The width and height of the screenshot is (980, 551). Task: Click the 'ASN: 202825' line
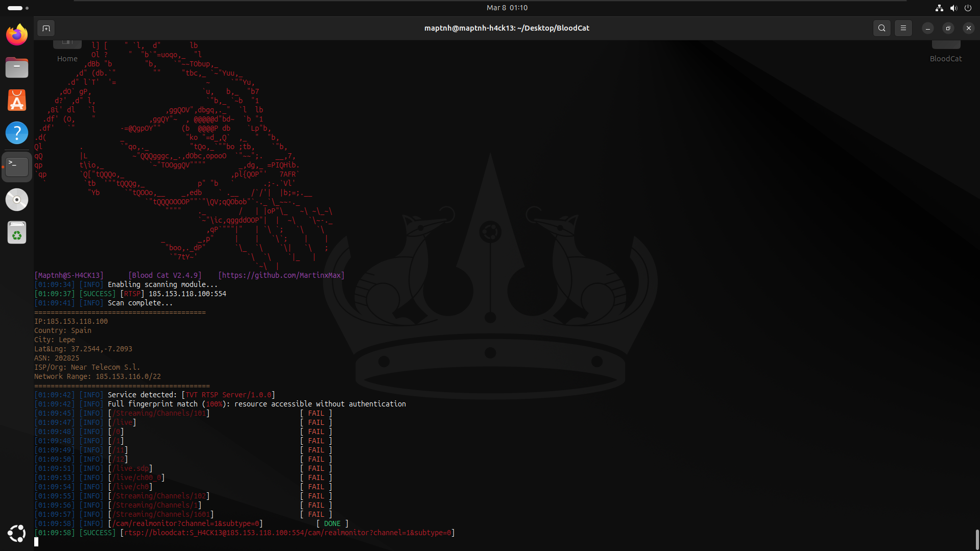(57, 358)
